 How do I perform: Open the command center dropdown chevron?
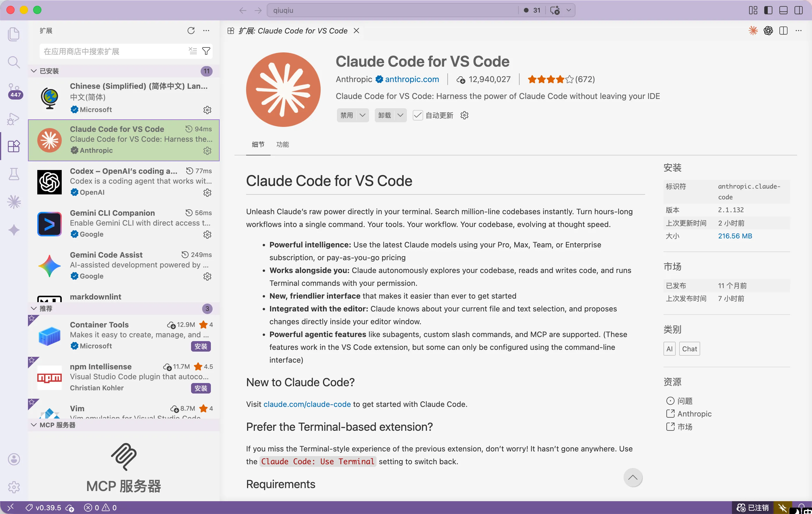569,10
